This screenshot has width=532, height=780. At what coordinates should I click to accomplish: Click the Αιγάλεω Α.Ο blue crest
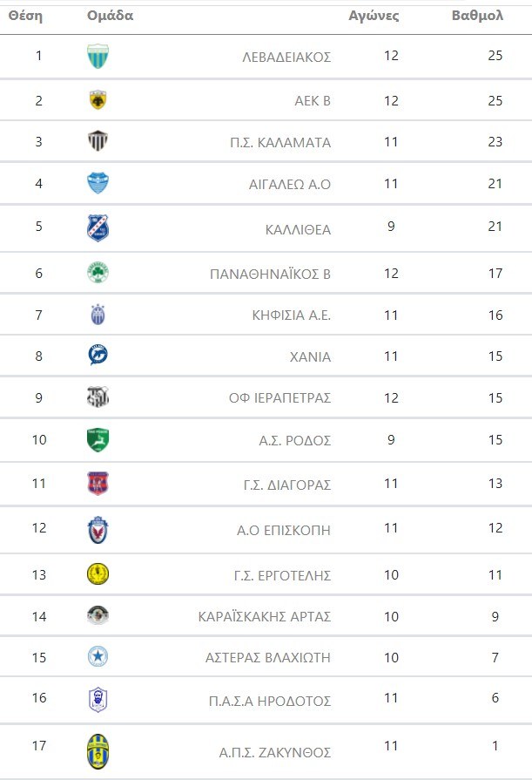(98, 183)
